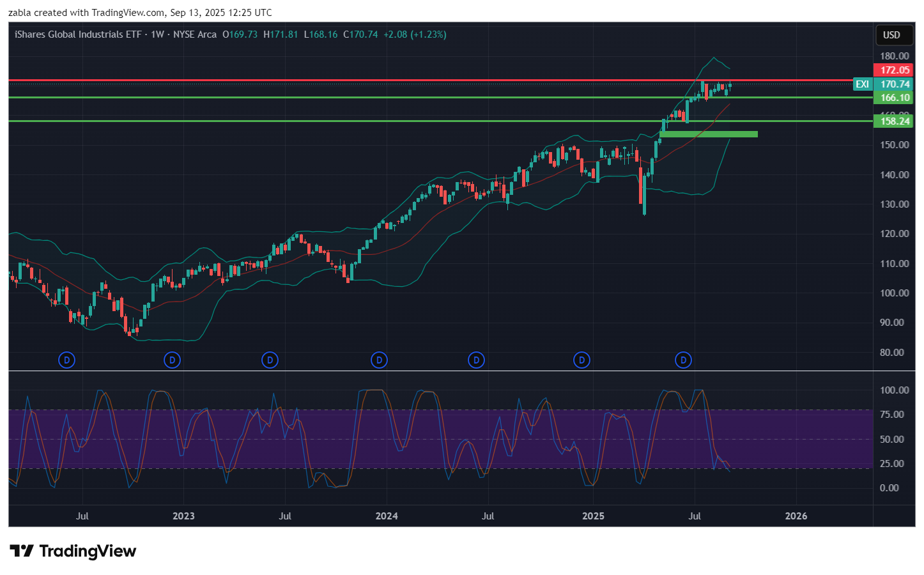Click the iShares Global Industrials ETF title
This screenshot has width=924, height=575.
(78, 34)
